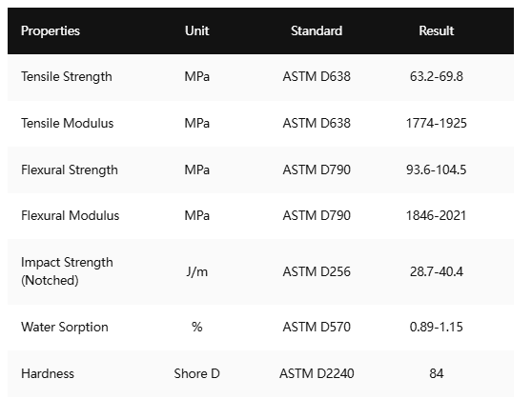Image resolution: width=532 pixels, height=399 pixels.
Task: Click the Water Sorption row label
Action: [65, 327]
